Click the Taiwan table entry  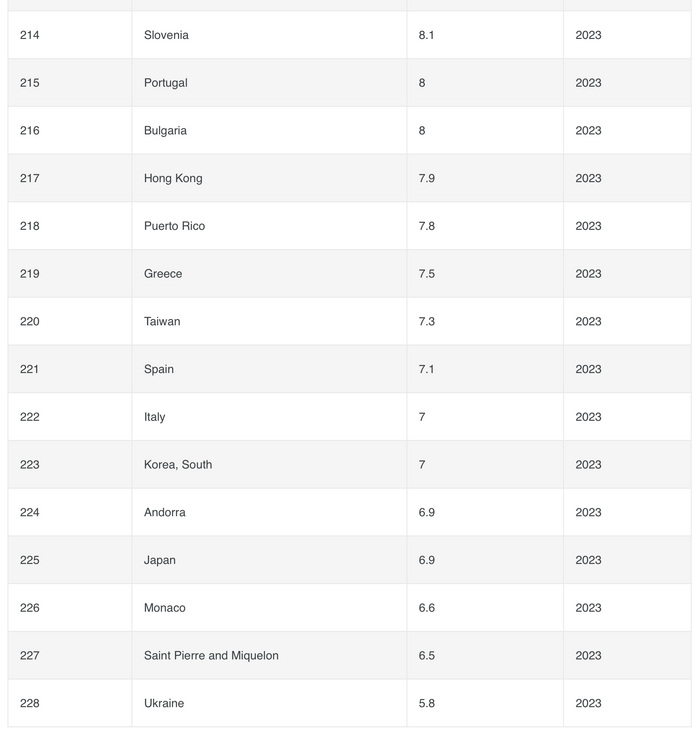pos(162,322)
